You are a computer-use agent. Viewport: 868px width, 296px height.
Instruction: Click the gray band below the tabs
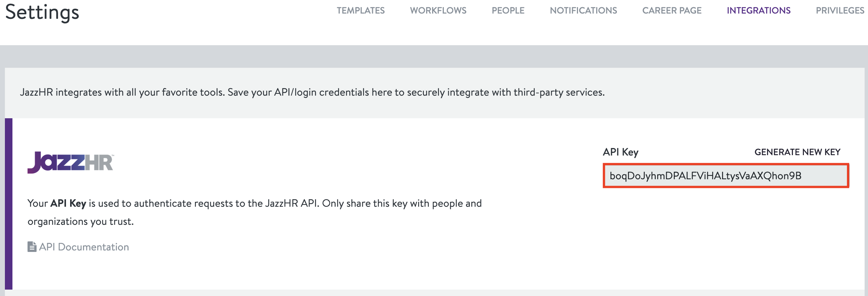click(434, 56)
